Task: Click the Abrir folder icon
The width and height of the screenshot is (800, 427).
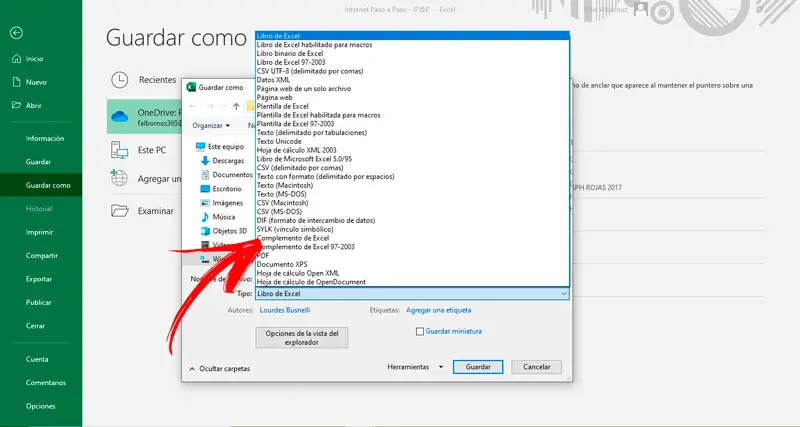Action: (16, 105)
